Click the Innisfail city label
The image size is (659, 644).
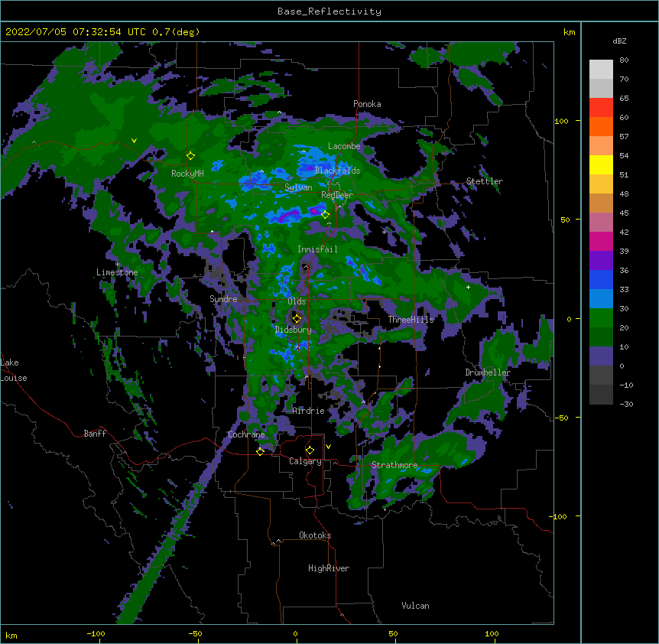(317, 249)
